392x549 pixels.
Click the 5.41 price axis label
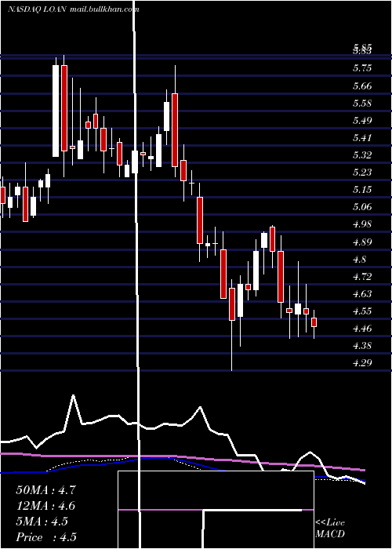[x=362, y=138]
